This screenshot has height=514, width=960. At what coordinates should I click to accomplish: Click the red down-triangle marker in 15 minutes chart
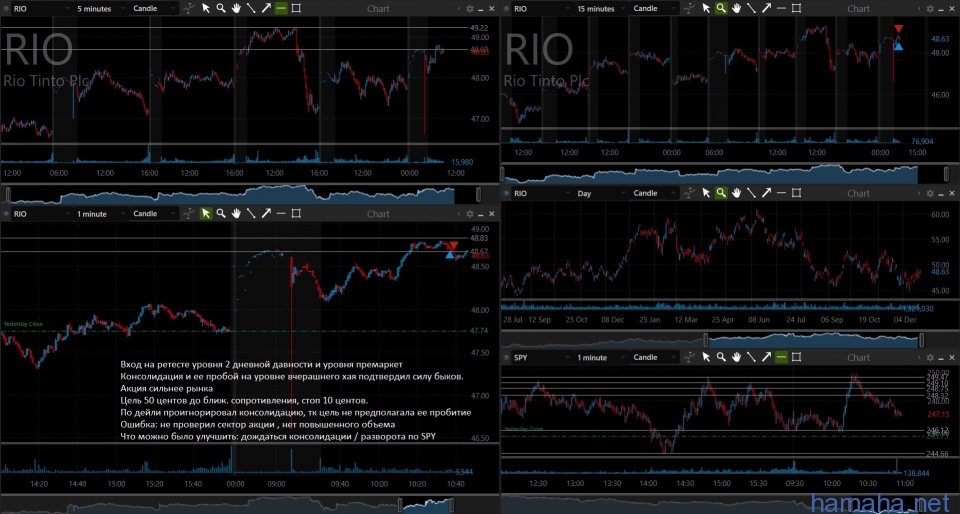[898, 29]
